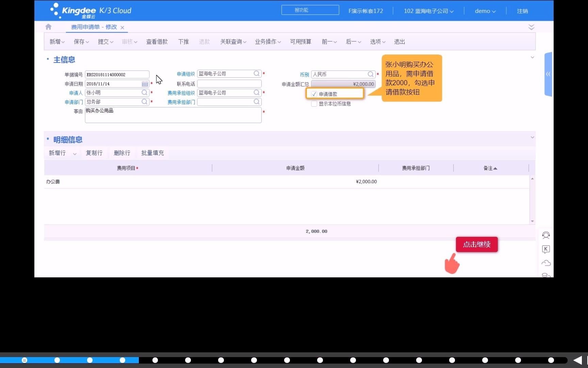This screenshot has height=368, width=588.
Task: Search 申请部门 lookup magnifier
Action: 145,102
